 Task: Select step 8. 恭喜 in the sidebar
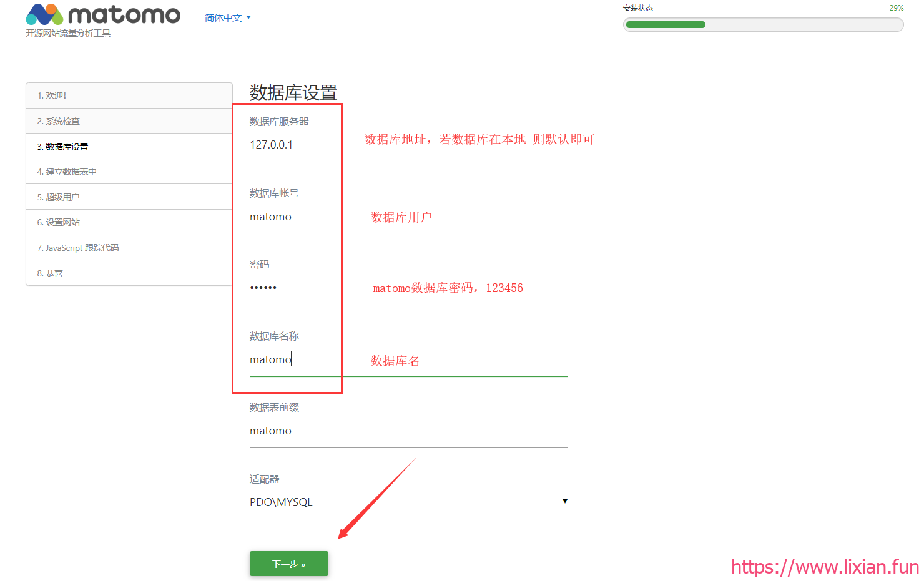coord(129,273)
